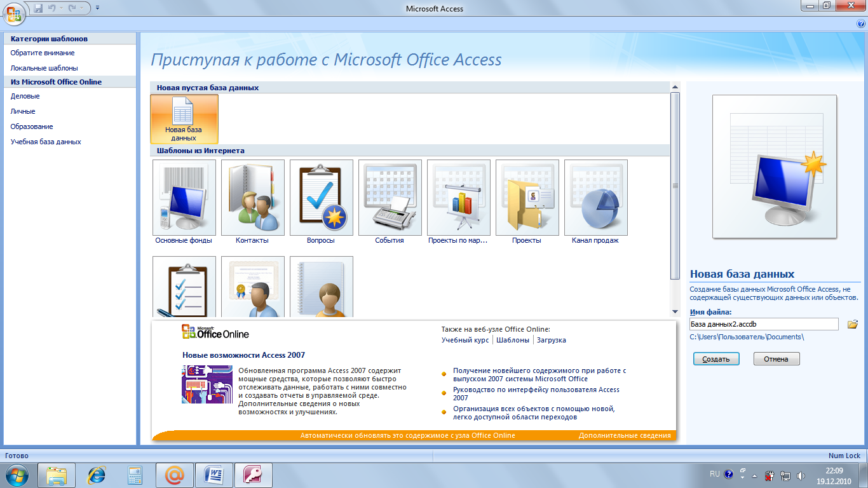Click the Отмена button
The image size is (868, 488).
[x=776, y=359]
